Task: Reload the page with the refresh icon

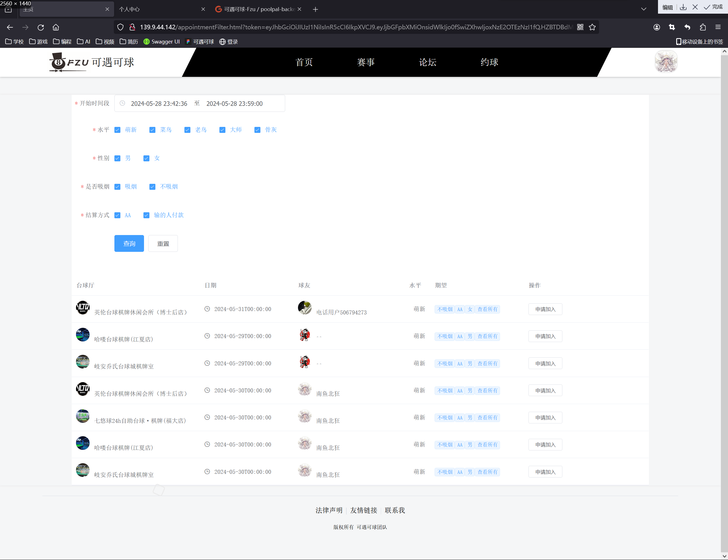Action: tap(41, 27)
